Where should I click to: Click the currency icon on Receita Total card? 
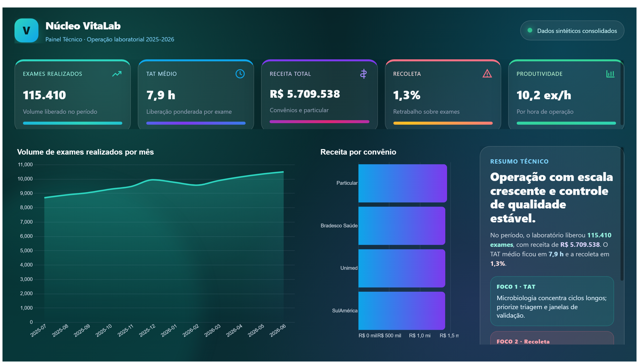tap(363, 74)
